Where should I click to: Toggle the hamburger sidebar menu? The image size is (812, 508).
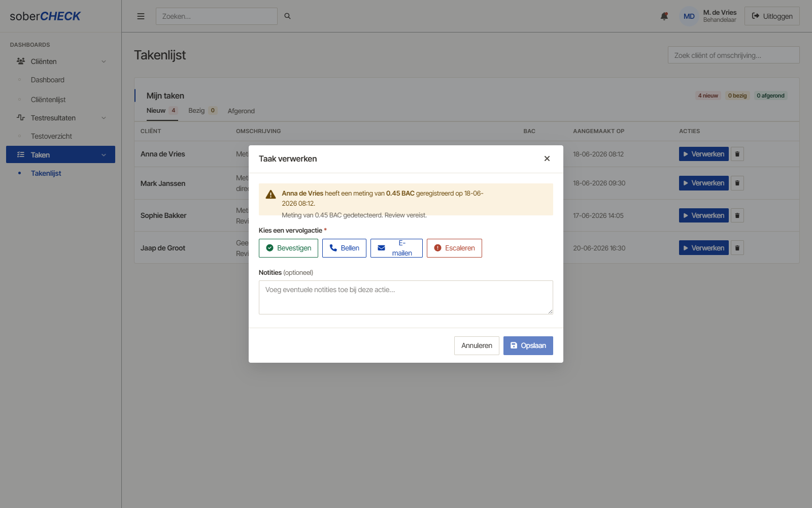(x=141, y=16)
